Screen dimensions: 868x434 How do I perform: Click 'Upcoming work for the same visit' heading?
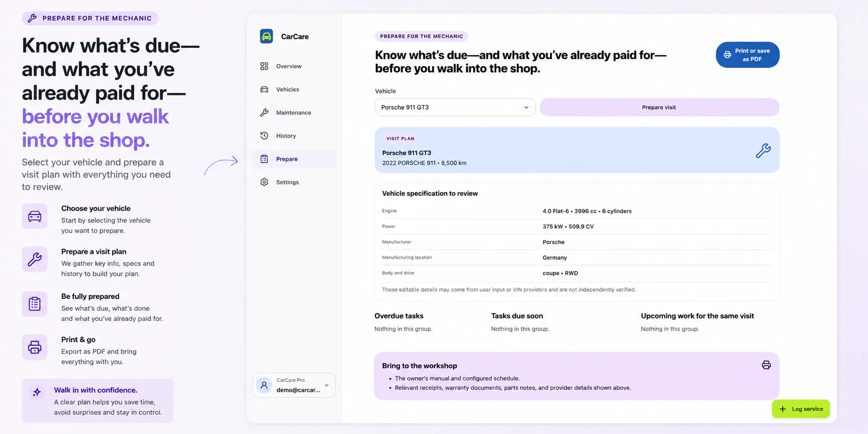point(697,316)
